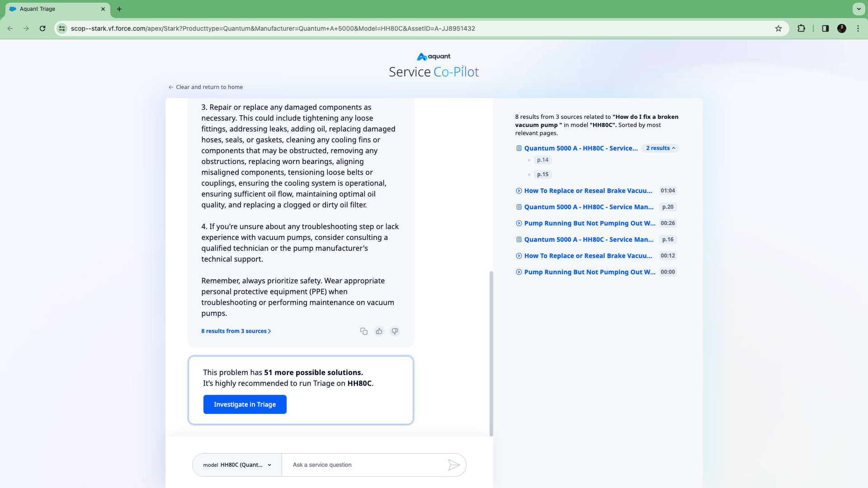Open the tab search chevron
The image size is (868, 488).
[x=859, y=9]
